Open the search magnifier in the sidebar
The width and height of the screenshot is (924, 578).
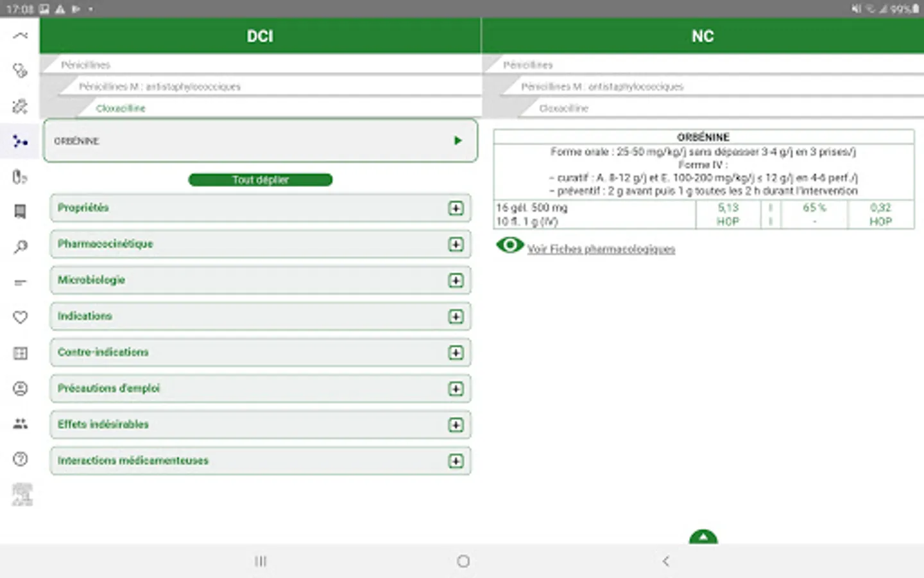click(x=20, y=247)
